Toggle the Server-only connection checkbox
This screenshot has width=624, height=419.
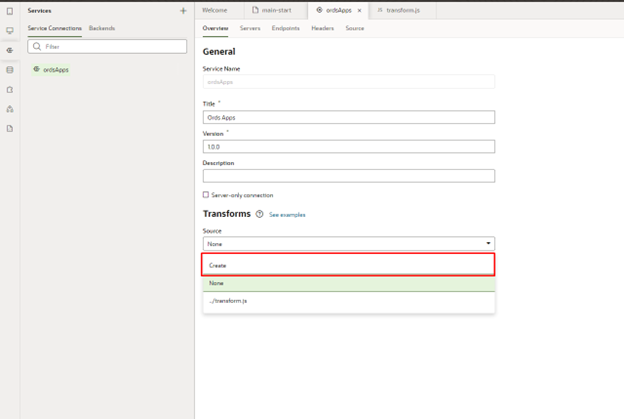point(206,195)
